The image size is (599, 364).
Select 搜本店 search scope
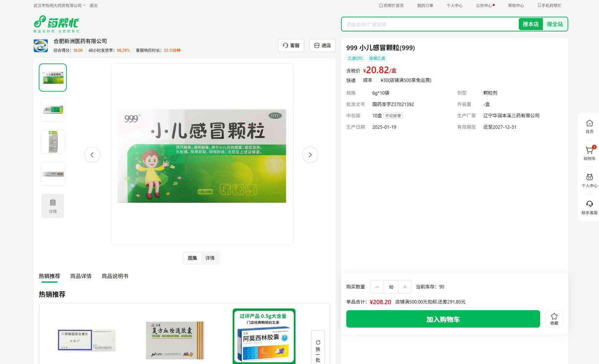click(530, 24)
